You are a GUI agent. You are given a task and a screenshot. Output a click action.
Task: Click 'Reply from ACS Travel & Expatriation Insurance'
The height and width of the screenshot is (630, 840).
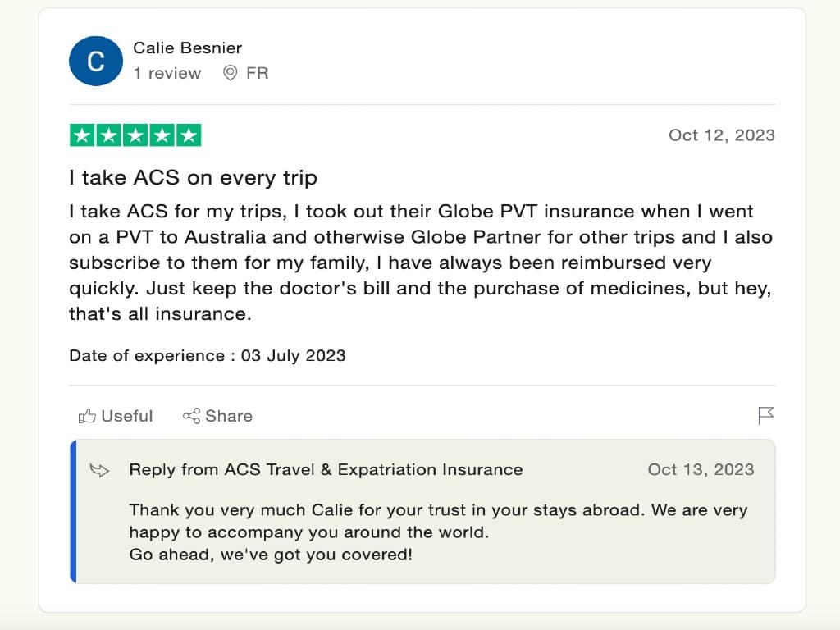pos(325,470)
